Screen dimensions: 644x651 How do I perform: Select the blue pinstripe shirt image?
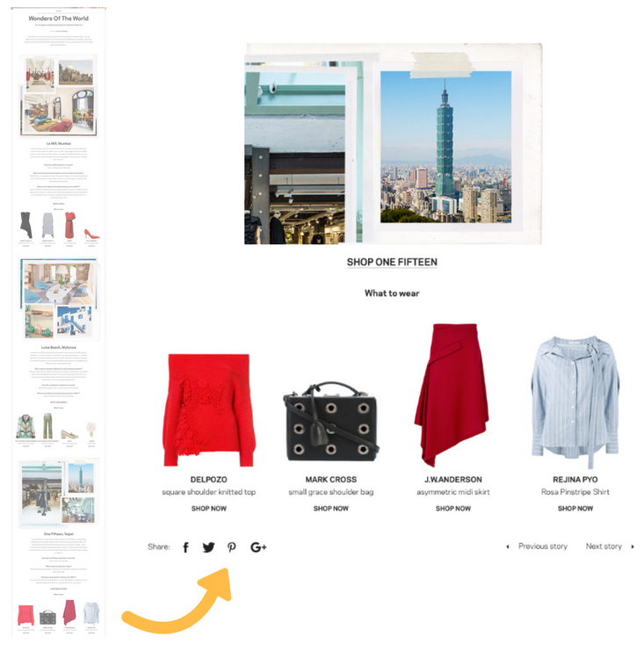[x=575, y=401]
